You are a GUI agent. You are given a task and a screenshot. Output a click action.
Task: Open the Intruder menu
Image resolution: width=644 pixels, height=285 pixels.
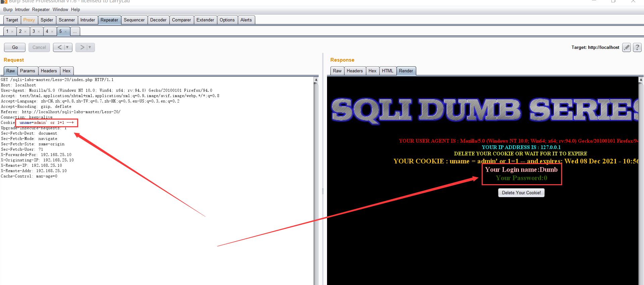[x=22, y=10]
